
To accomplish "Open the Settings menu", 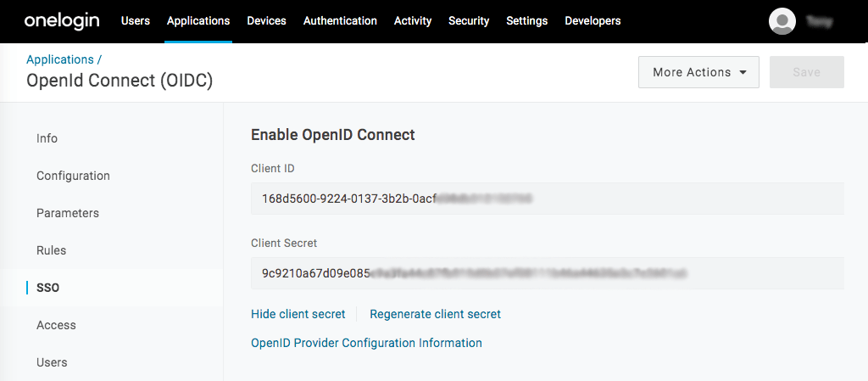I will [526, 20].
